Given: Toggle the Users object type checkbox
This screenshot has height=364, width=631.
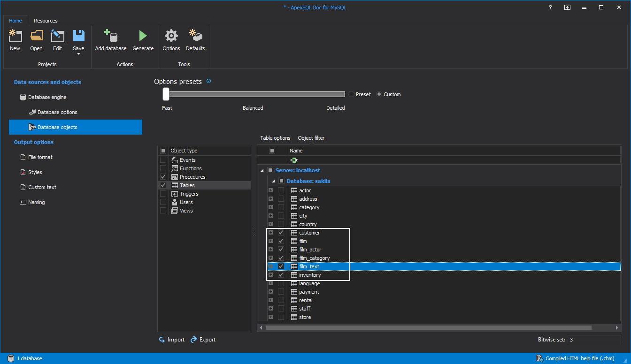Looking at the screenshot, I should [163, 202].
